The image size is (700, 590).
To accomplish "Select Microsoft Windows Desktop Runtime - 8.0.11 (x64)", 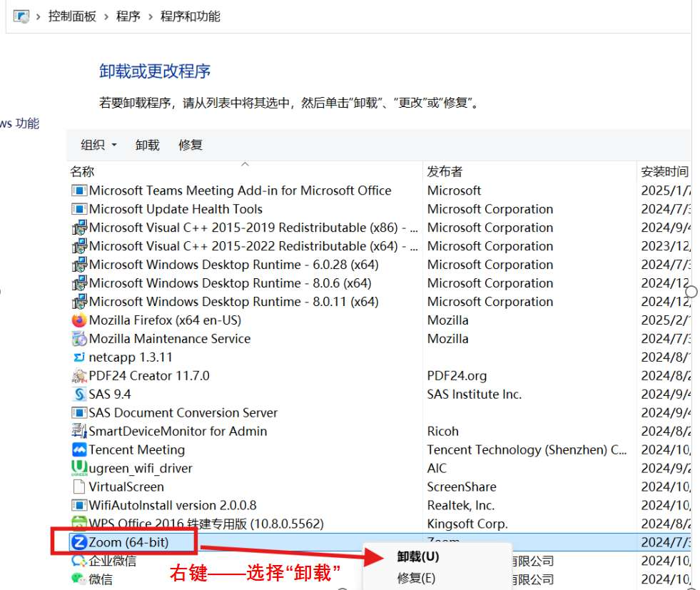I will [x=233, y=302].
